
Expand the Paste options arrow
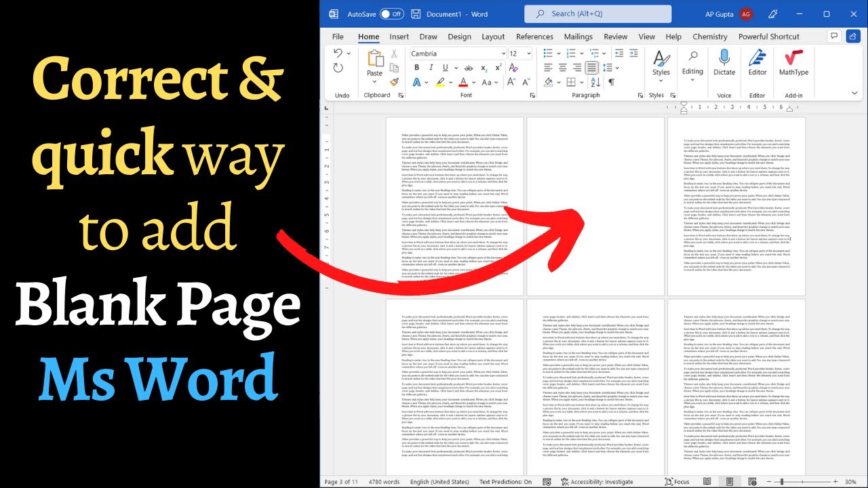point(374,82)
